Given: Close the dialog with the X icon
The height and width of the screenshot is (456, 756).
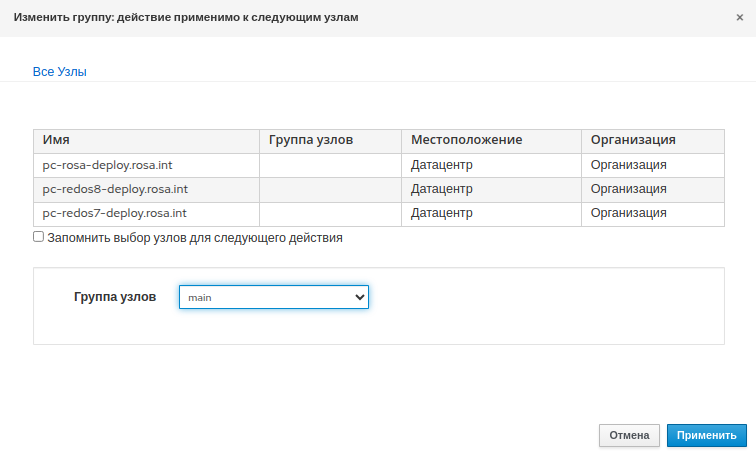Looking at the screenshot, I should tap(739, 18).
